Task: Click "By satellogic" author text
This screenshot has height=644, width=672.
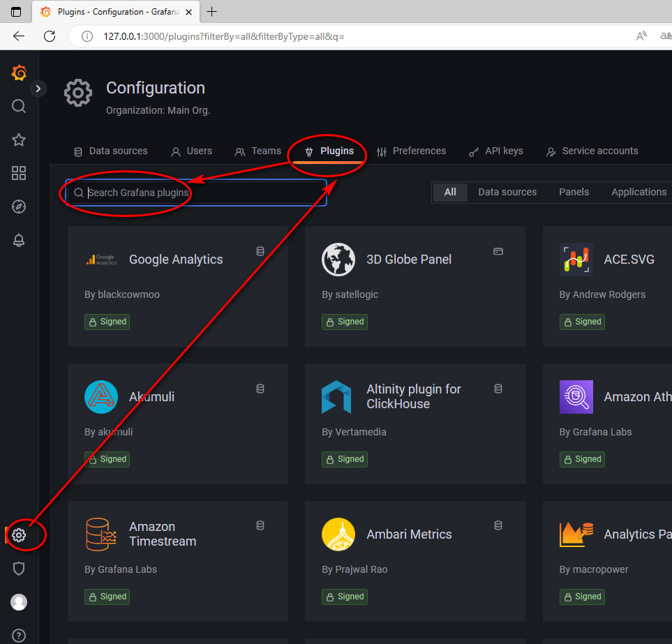Action: [x=350, y=295]
